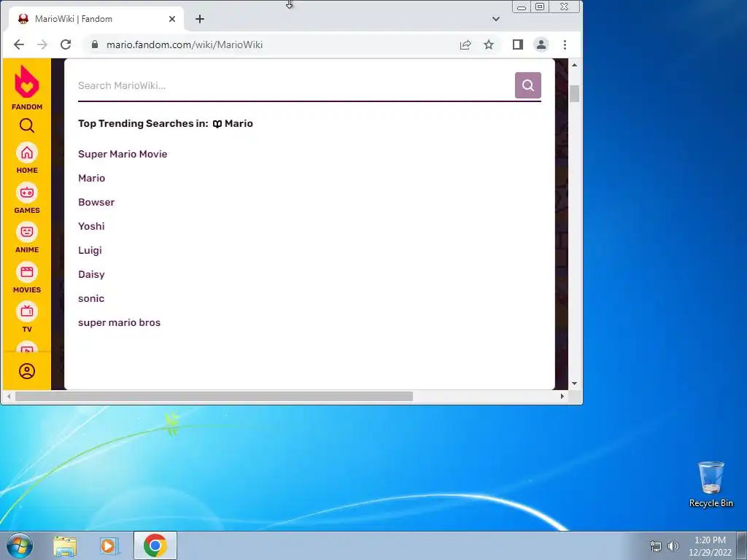Bookmark this page with star icon
Viewport: 747px width, 560px height.
tap(489, 44)
